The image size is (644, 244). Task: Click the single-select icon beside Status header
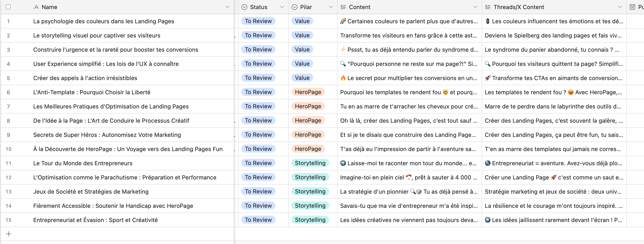click(244, 7)
